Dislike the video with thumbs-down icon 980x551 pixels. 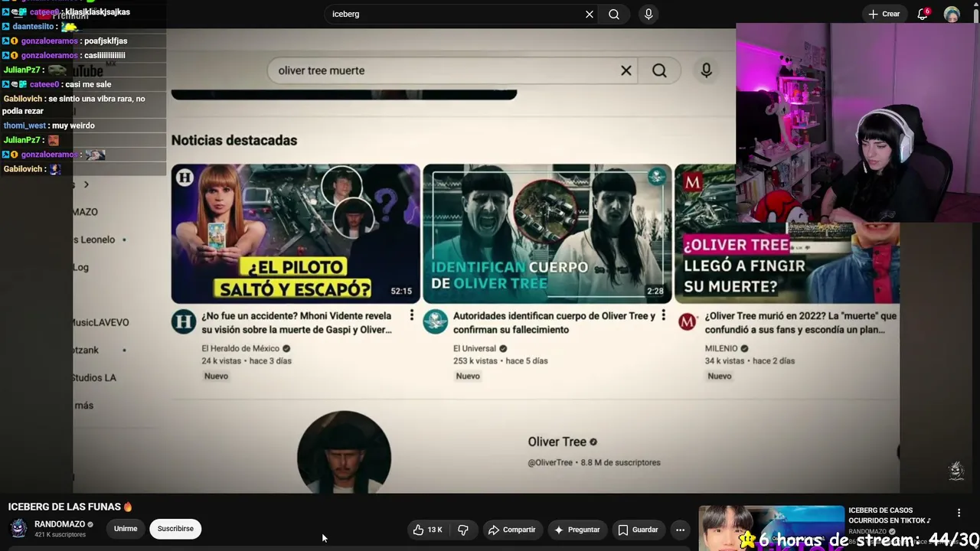(x=463, y=530)
